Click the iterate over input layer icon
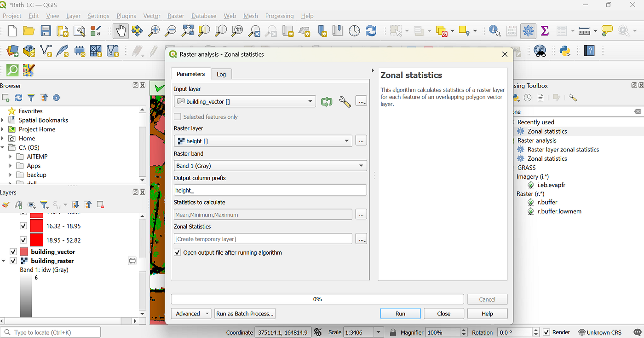 point(327,102)
